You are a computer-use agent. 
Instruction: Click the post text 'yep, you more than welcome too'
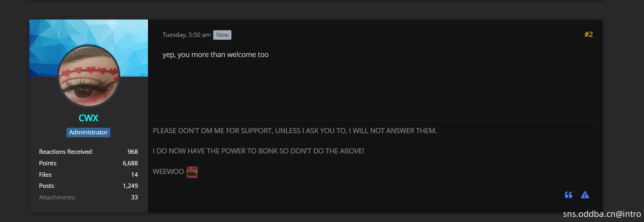point(216,55)
